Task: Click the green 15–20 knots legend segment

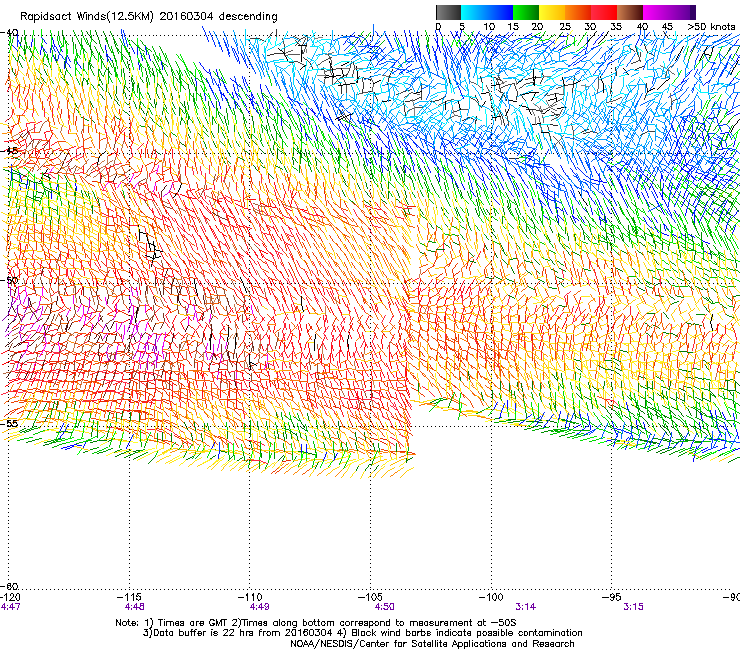Action: pyautogui.click(x=526, y=12)
